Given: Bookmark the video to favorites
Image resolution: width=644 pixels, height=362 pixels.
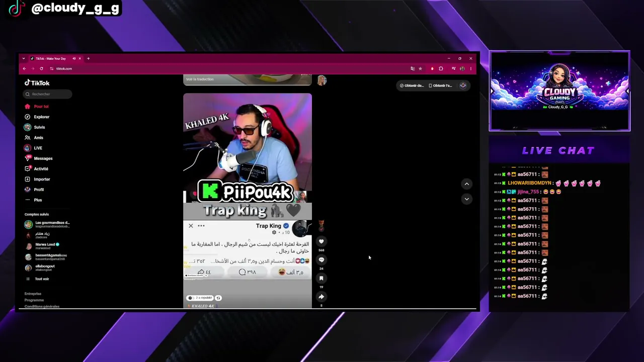Looking at the screenshot, I should click(321, 279).
